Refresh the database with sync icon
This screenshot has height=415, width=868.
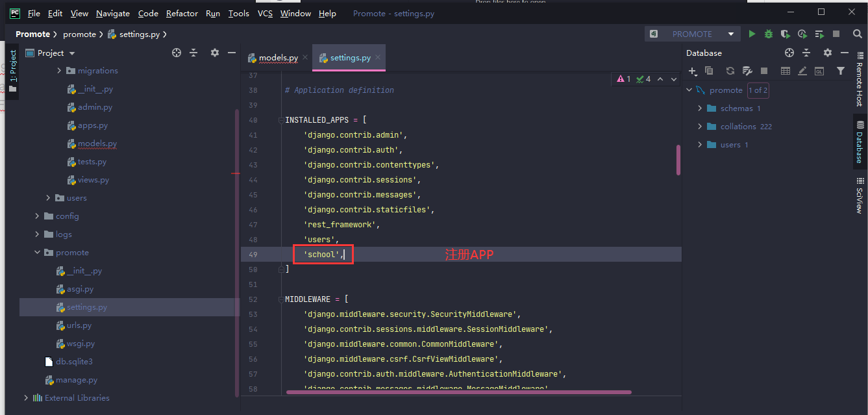pyautogui.click(x=730, y=71)
